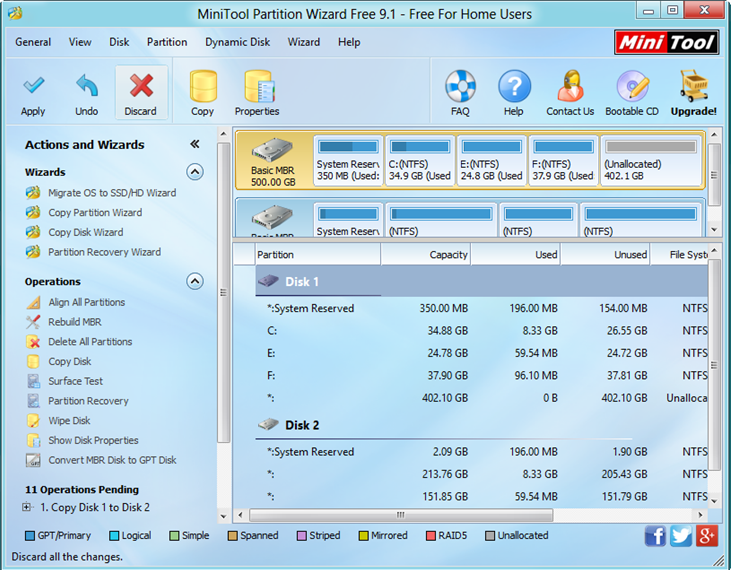Open the Facebook page icon
This screenshot has width=731, height=570.
pos(655,536)
